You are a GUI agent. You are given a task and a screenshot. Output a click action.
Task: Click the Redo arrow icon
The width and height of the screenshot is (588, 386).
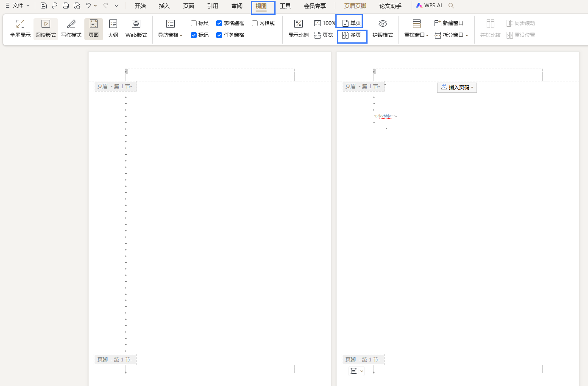tap(106, 6)
